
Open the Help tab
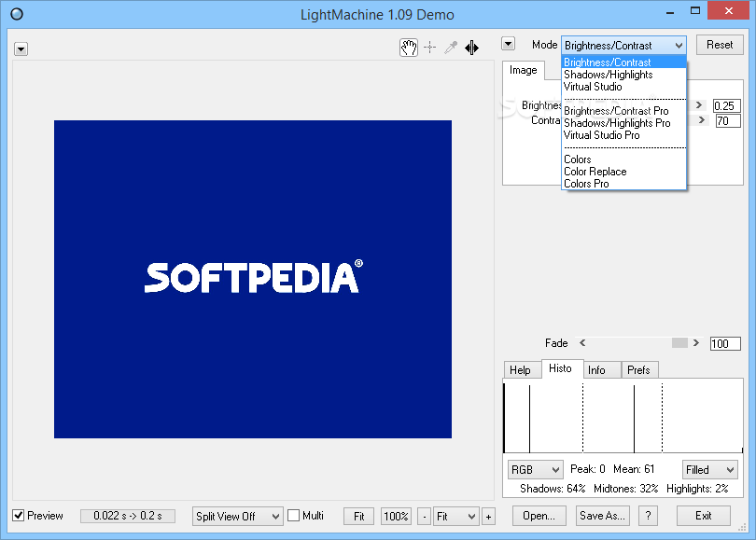(x=520, y=370)
